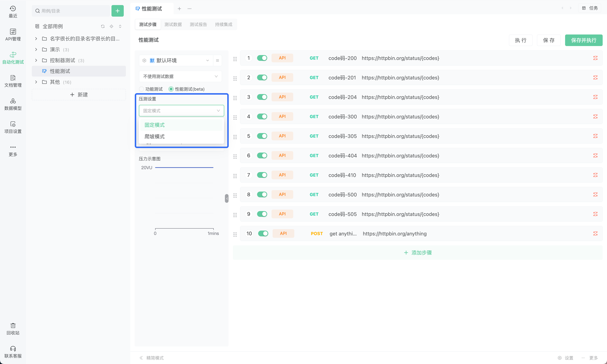Image resolution: width=607 pixels, height=364 pixels.
Task: Open 文档管理 in the sidebar
Action: [x=13, y=81]
